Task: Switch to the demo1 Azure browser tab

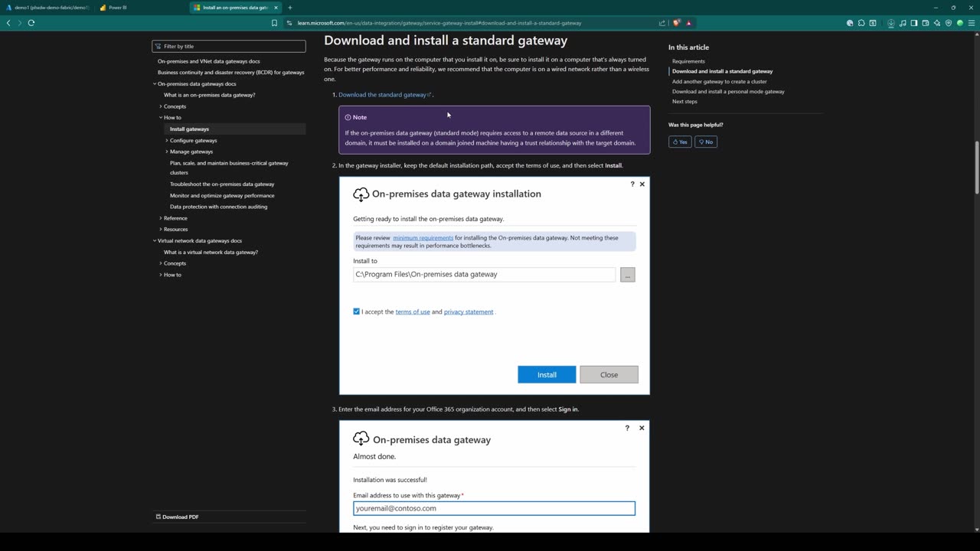Action: tap(51, 8)
